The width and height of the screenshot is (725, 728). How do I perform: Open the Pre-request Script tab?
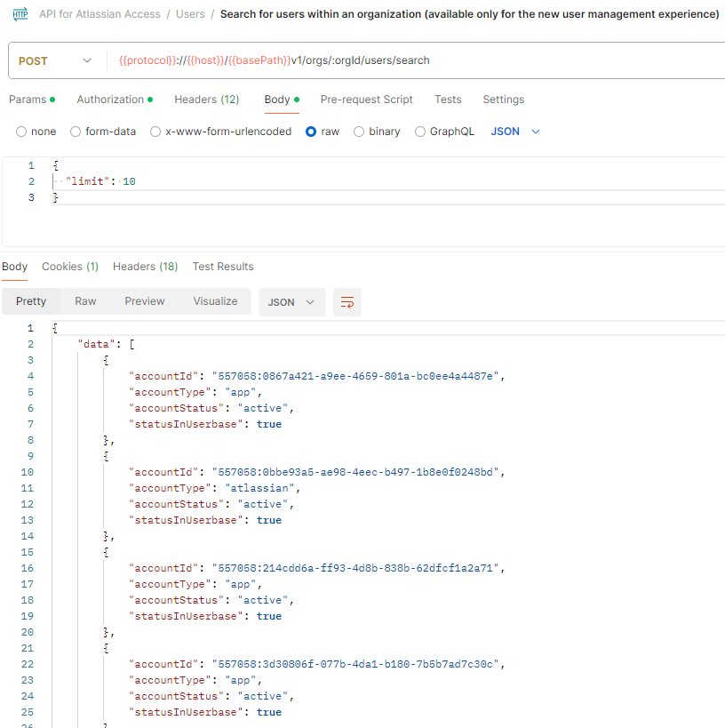[x=366, y=100]
